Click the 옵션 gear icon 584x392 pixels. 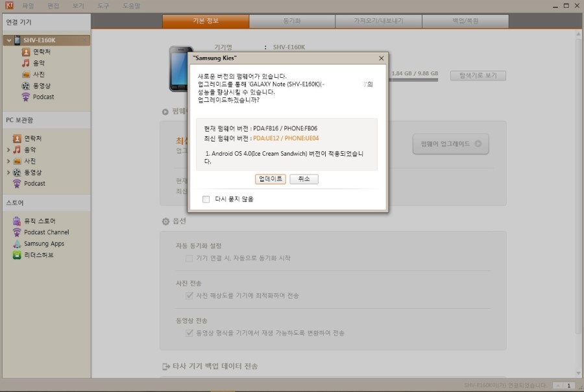click(x=165, y=221)
